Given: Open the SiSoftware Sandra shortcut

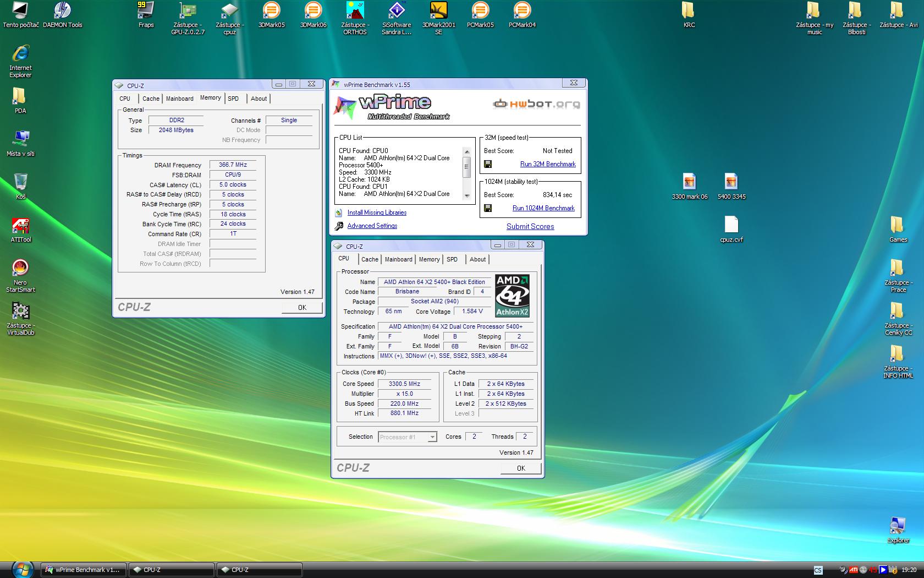Looking at the screenshot, I should click(397, 19).
